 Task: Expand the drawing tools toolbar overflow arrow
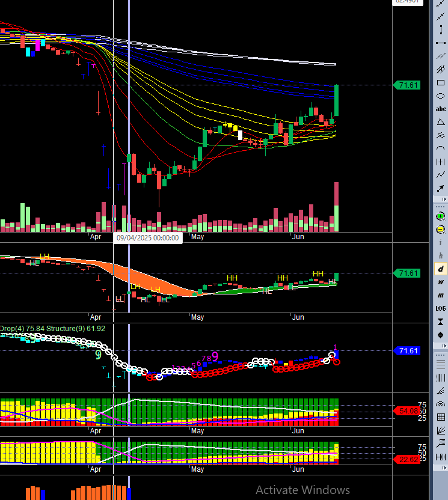pos(444,200)
